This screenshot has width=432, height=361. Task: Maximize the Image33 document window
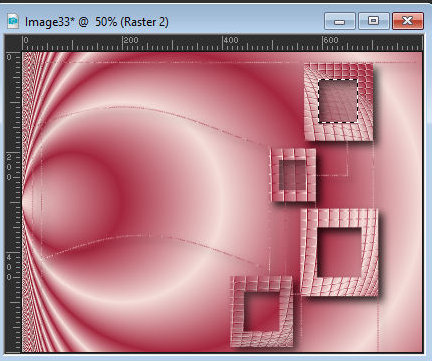click(373, 21)
